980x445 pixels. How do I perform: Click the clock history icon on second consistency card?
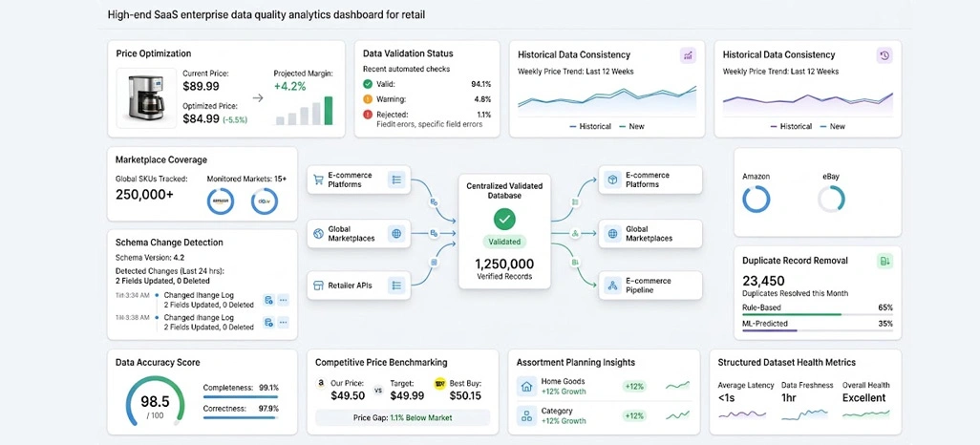click(884, 55)
